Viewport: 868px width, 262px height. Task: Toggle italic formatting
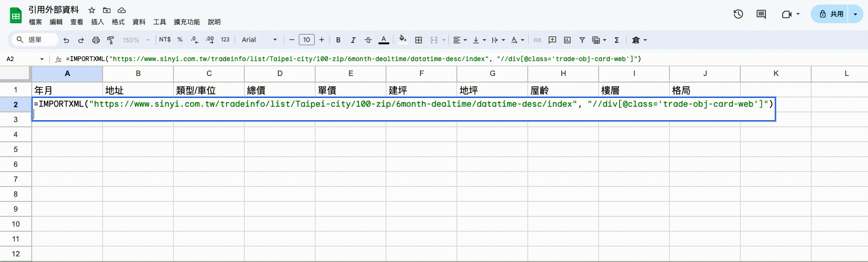coord(353,40)
